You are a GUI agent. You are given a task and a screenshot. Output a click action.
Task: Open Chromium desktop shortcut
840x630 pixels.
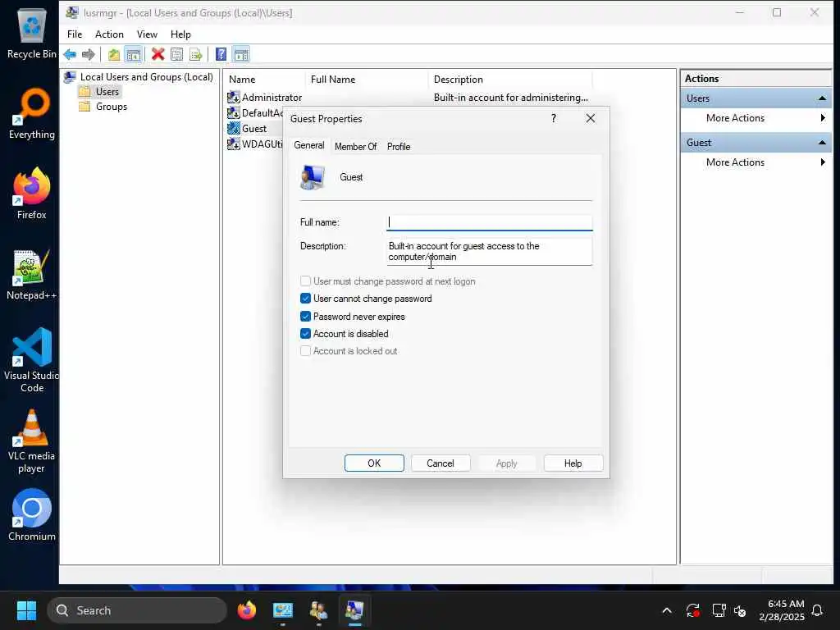click(32, 515)
